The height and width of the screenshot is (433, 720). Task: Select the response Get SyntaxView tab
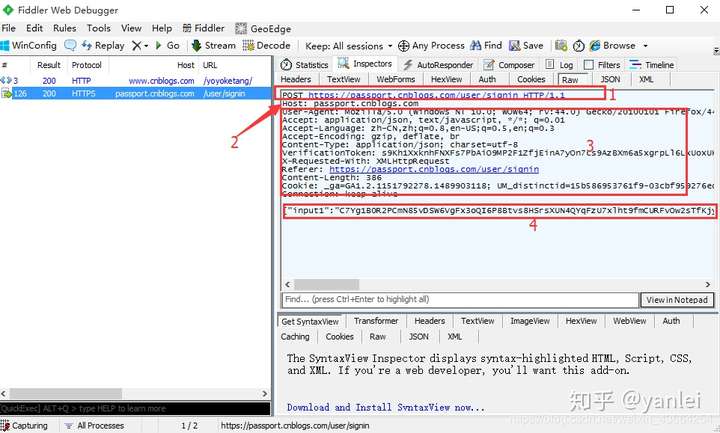(310, 321)
